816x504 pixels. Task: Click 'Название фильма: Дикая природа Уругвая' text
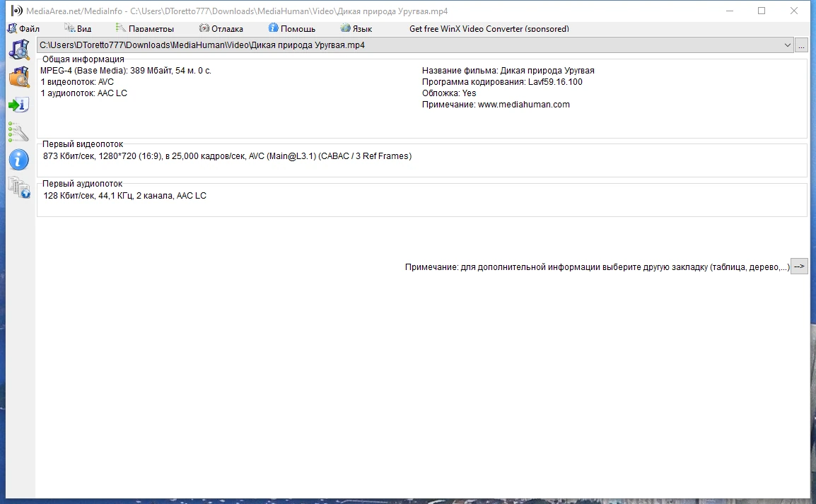[x=508, y=71]
